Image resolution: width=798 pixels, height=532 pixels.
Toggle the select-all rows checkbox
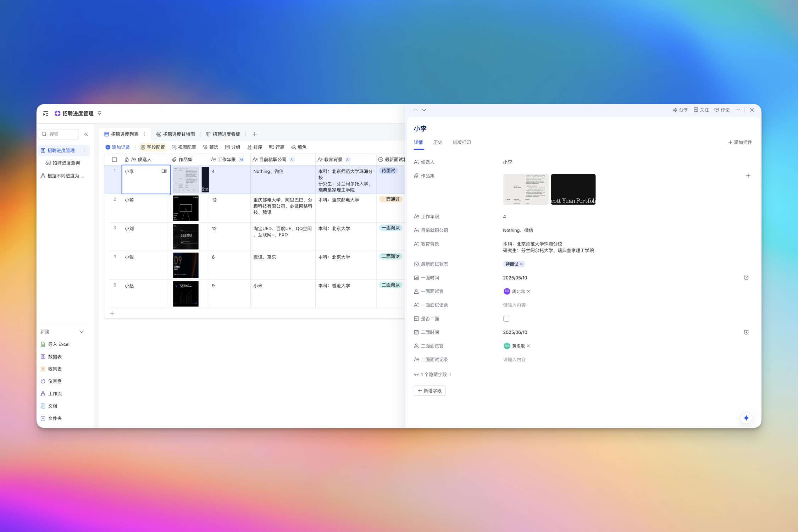(x=114, y=160)
